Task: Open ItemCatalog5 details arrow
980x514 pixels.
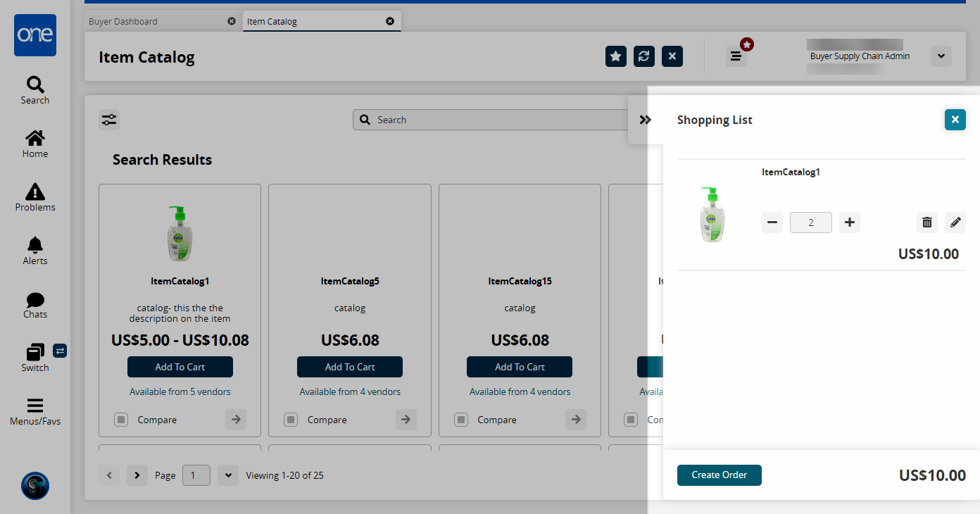Action: point(406,420)
